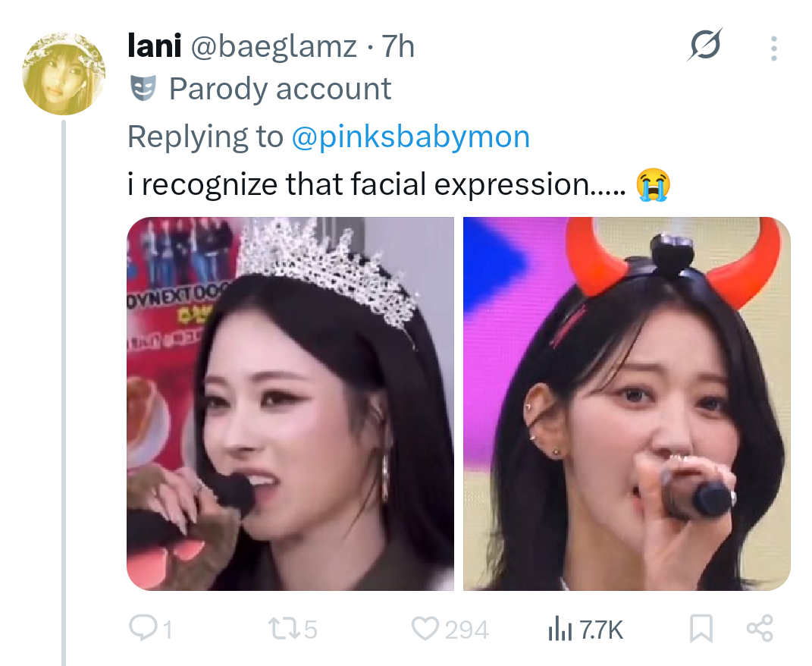Open the parody account mask icon

[143, 87]
